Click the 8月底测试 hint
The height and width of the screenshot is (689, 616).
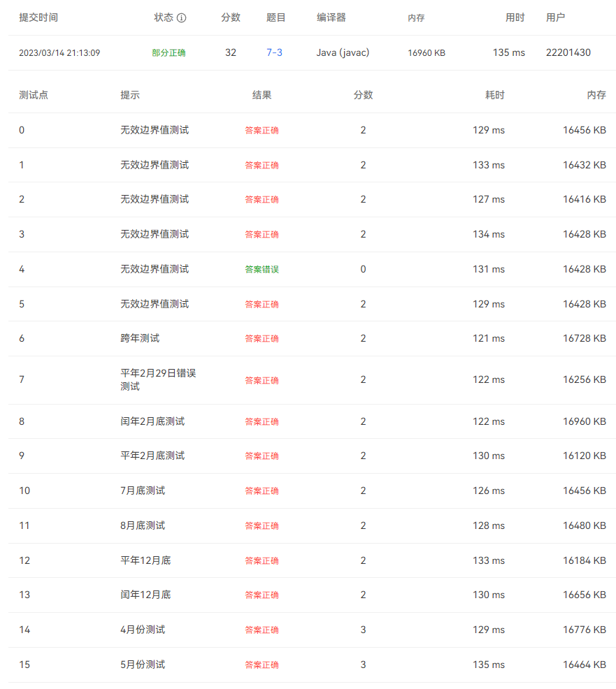tap(143, 525)
